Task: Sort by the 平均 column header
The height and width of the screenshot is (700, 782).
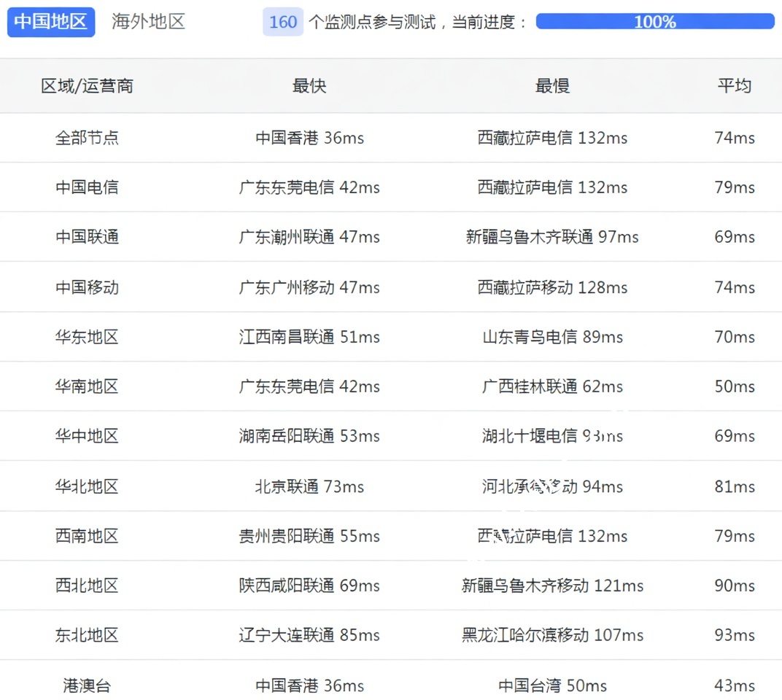Action: (734, 86)
